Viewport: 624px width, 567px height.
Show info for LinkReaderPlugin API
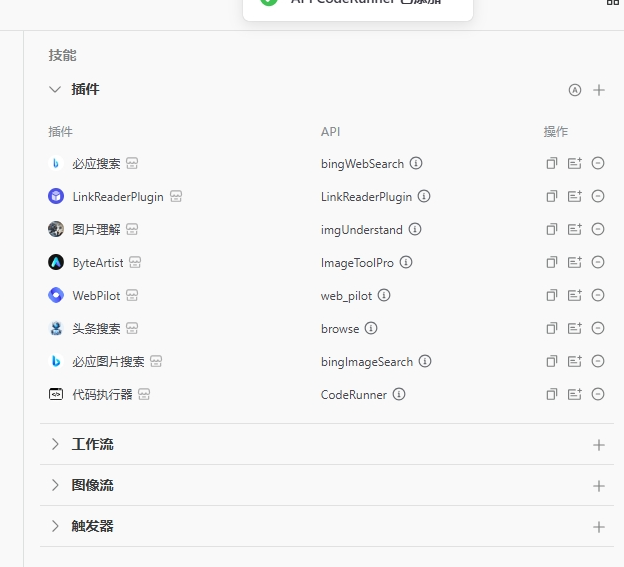(x=424, y=196)
